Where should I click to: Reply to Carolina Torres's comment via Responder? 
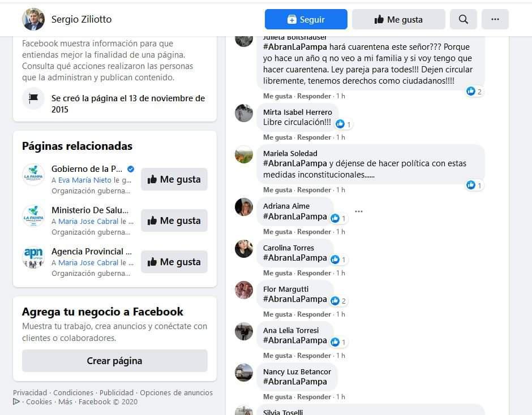314,273
